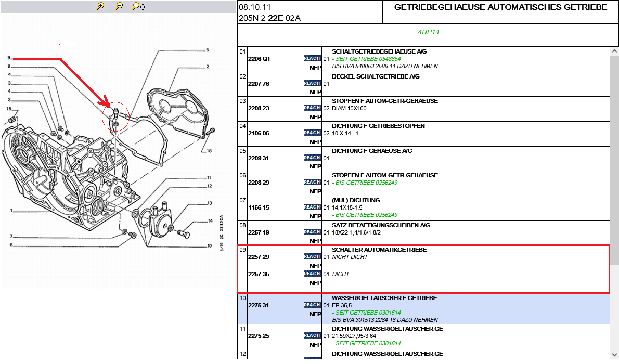Click REACH badge for part 2207 76

click(312, 83)
